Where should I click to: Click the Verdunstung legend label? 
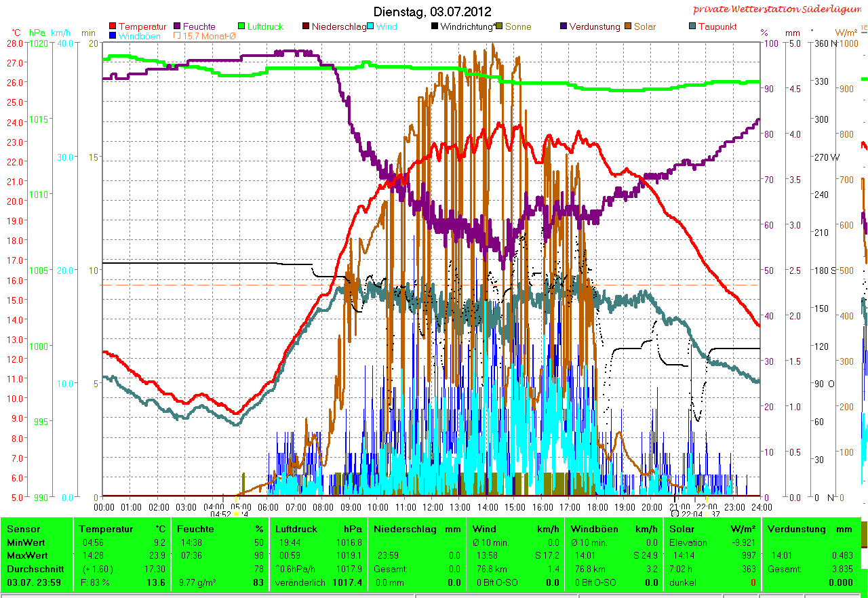(595, 27)
